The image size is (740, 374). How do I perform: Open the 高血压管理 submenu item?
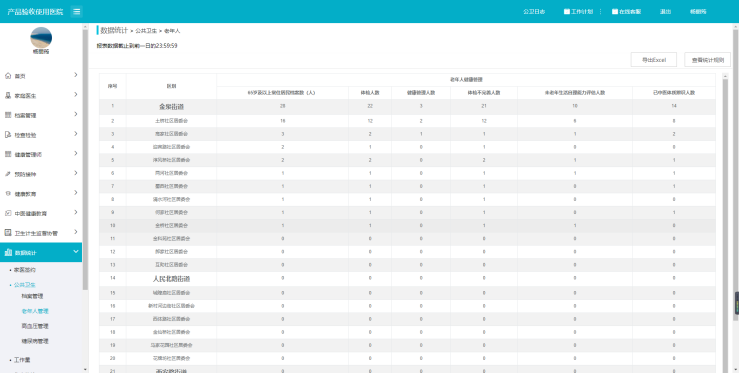click(35, 326)
